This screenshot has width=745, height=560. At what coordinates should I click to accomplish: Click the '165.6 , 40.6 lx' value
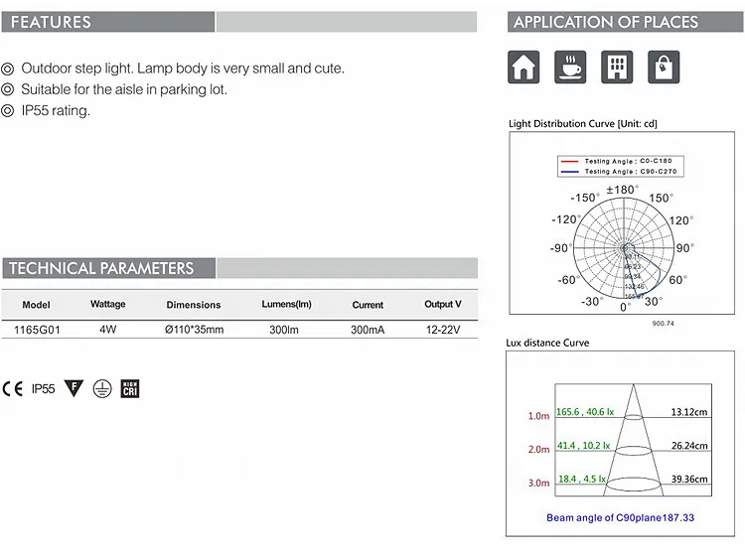pos(584,412)
